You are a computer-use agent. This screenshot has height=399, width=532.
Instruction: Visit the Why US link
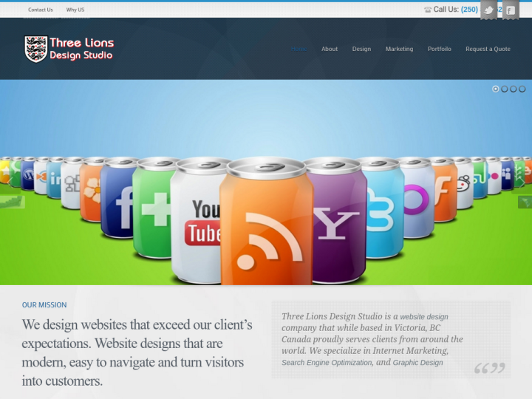(75, 10)
